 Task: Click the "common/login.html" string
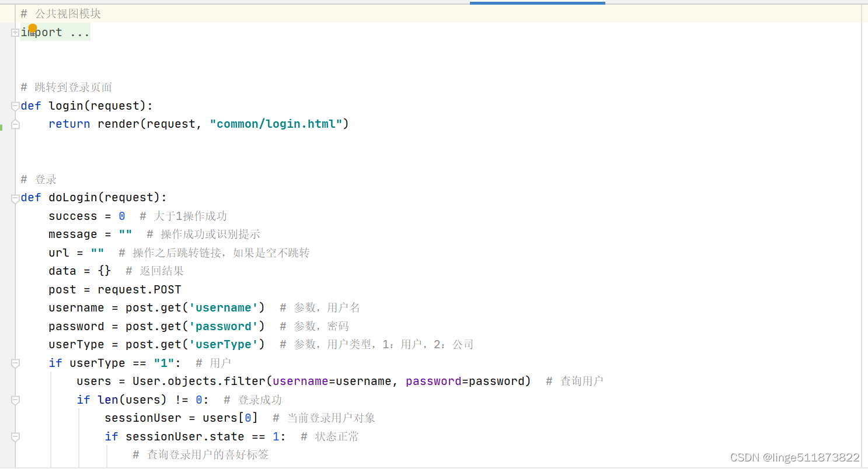[x=276, y=124]
